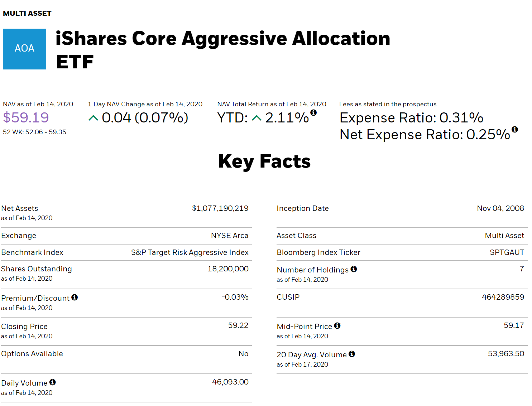Click the Inception Date label
This screenshot has width=532, height=406.
(x=303, y=208)
